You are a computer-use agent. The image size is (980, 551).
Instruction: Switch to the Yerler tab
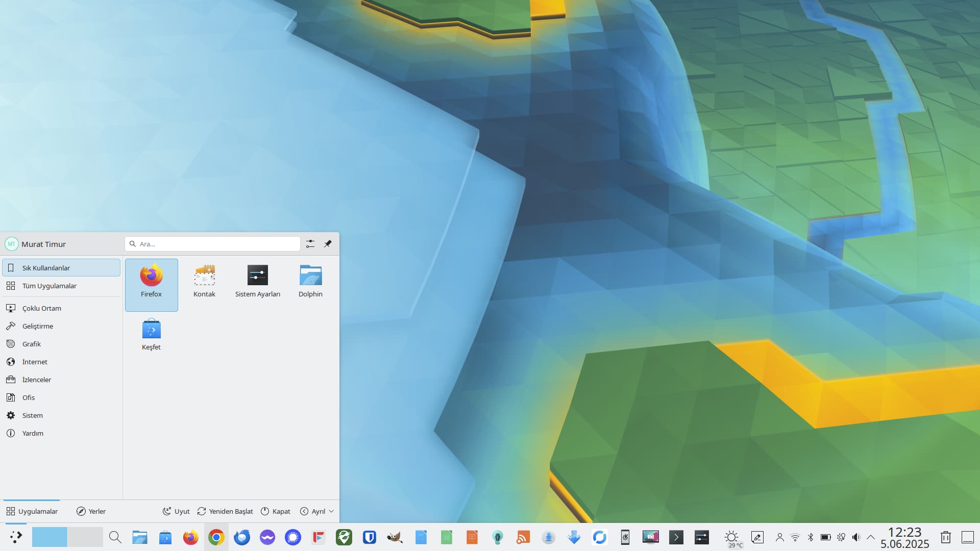pos(91,511)
